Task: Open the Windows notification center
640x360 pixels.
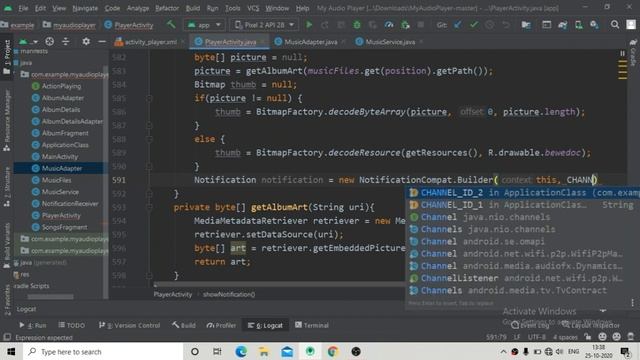Action: [x=625, y=351]
